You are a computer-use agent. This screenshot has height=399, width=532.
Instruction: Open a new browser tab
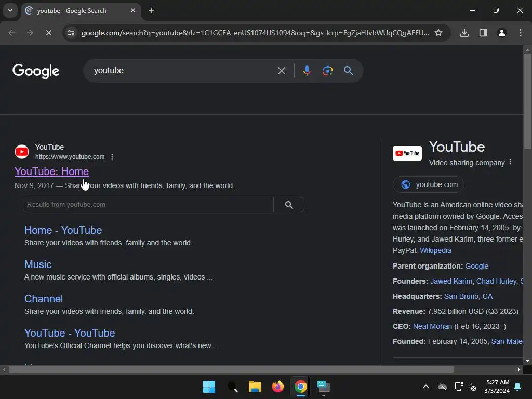coord(152,10)
